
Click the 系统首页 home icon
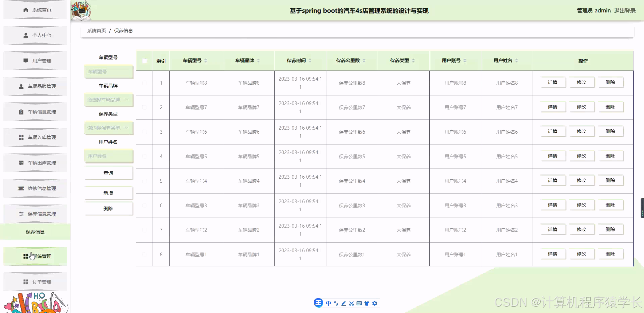pyautogui.click(x=25, y=10)
